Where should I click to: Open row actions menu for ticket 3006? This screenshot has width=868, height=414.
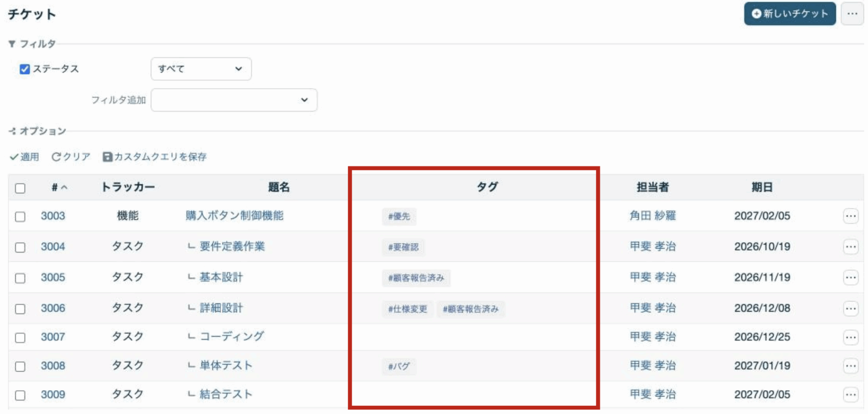tap(851, 309)
